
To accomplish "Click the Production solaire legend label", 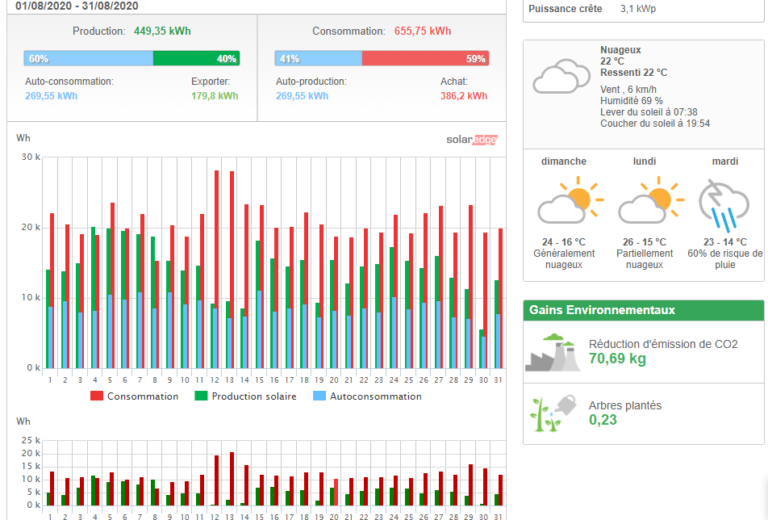I will 254,396.
